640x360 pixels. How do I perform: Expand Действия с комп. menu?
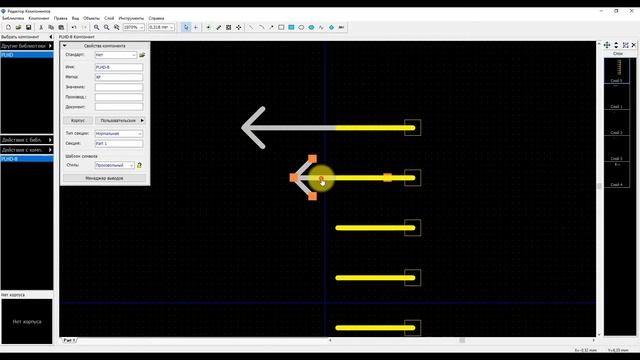pos(27,150)
